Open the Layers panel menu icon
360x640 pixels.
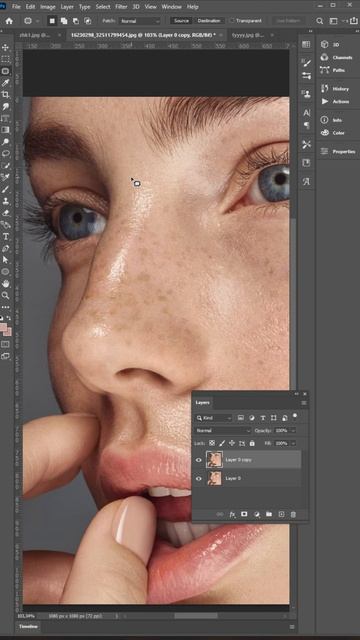(304, 403)
